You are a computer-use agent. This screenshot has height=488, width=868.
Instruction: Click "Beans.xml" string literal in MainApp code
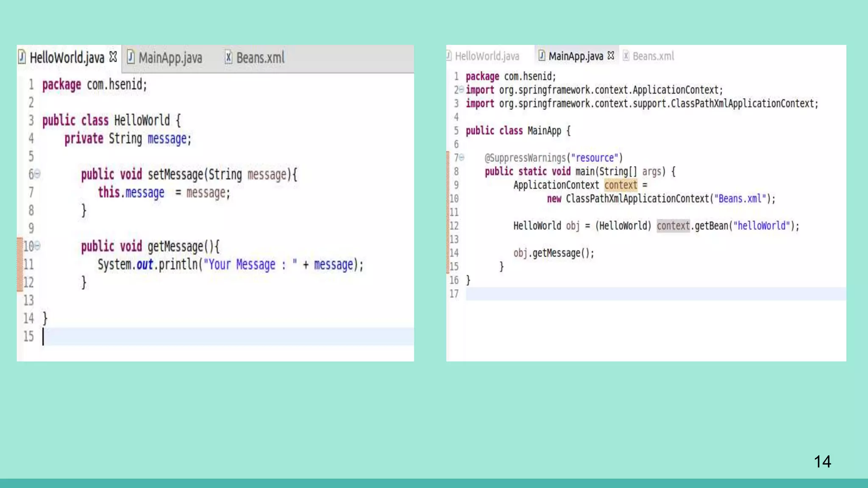[x=740, y=199]
